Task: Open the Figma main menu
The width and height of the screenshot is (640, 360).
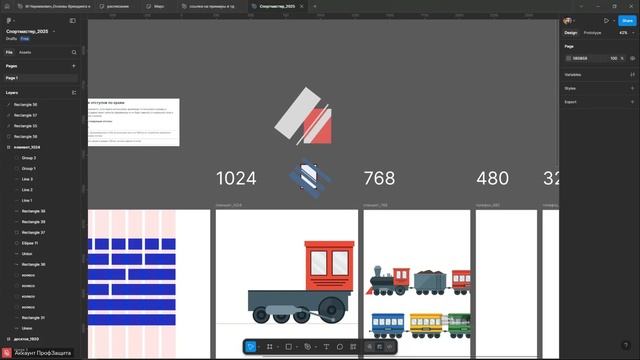Action: click(x=9, y=20)
